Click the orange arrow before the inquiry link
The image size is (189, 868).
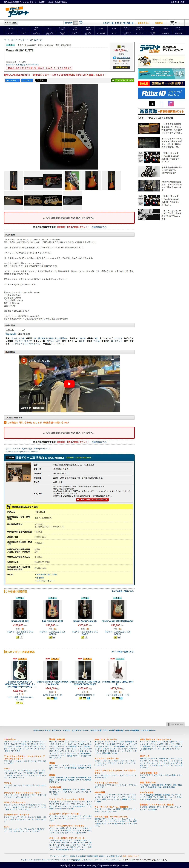coord(5,422)
